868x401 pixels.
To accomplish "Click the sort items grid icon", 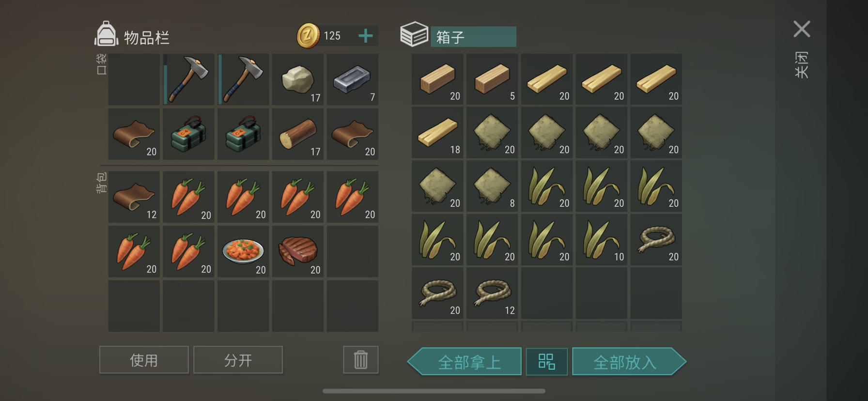I will 547,361.
